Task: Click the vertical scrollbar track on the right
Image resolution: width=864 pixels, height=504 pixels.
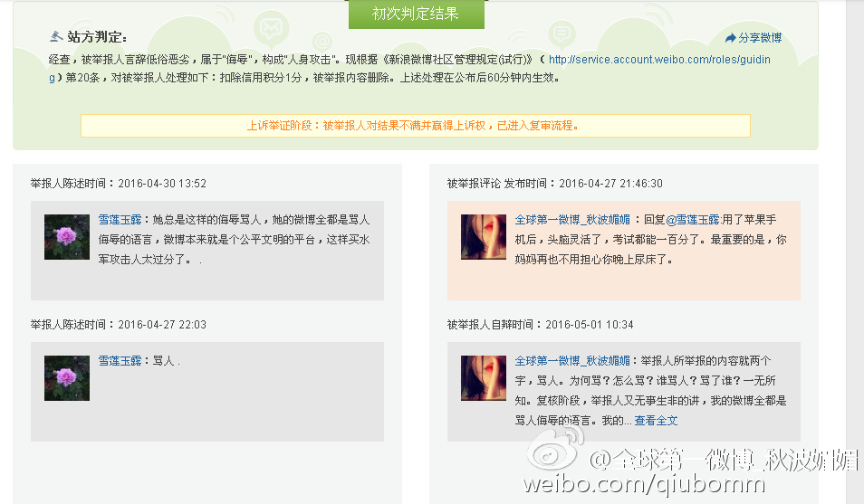Action: [855, 252]
